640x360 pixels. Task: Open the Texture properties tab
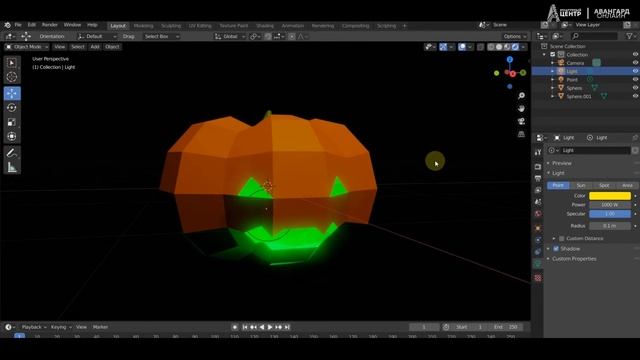pyautogui.click(x=538, y=278)
